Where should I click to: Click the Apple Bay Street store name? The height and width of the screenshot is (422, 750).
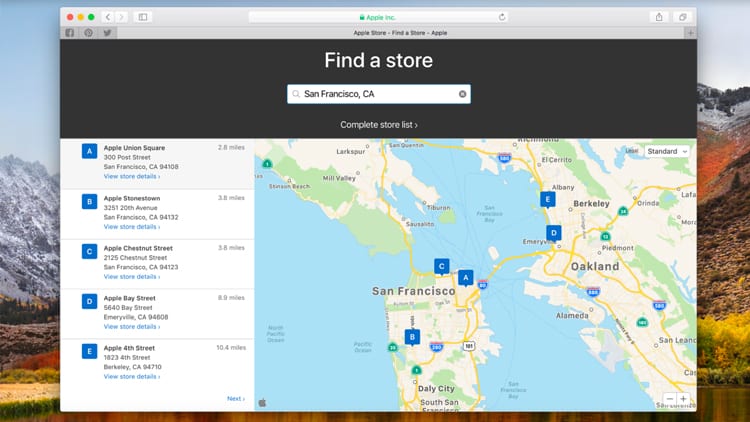(x=130, y=298)
